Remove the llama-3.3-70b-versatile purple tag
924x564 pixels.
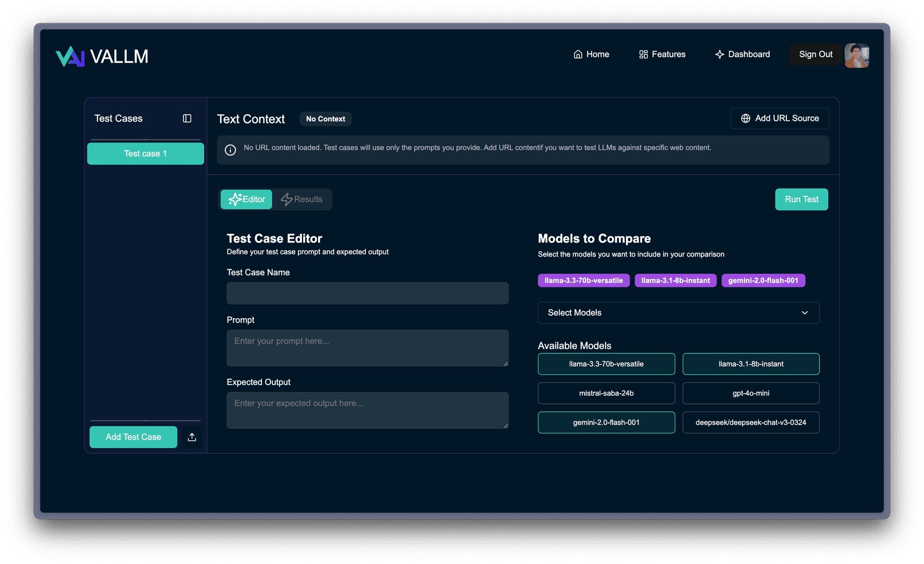pyautogui.click(x=584, y=281)
